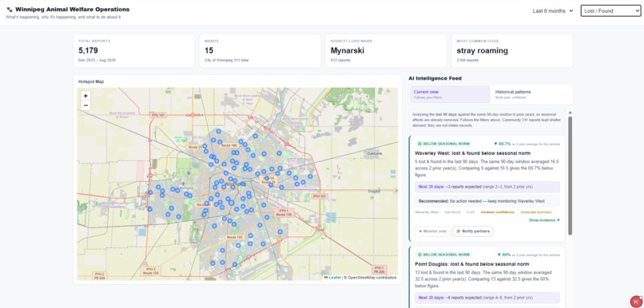Click the red N badge icon
This screenshot has height=308, width=644.
pyautogui.click(x=636, y=302)
